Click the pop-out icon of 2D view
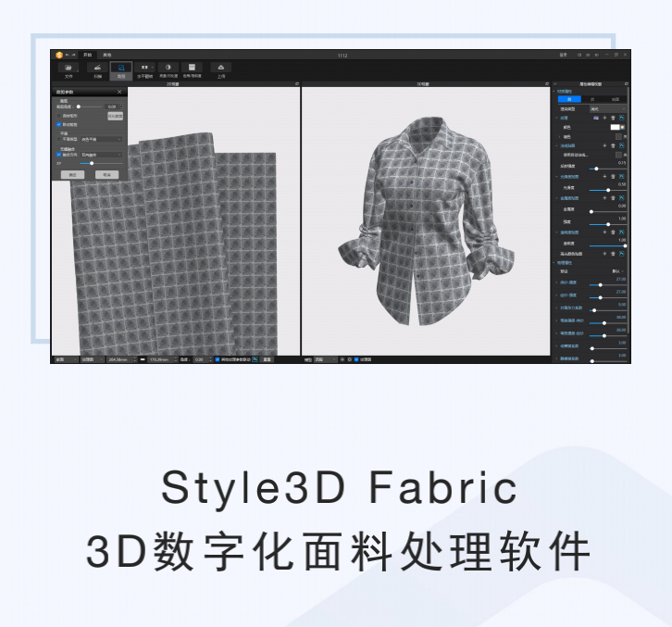Image resolution: width=672 pixels, height=627 pixels. pos(297,83)
